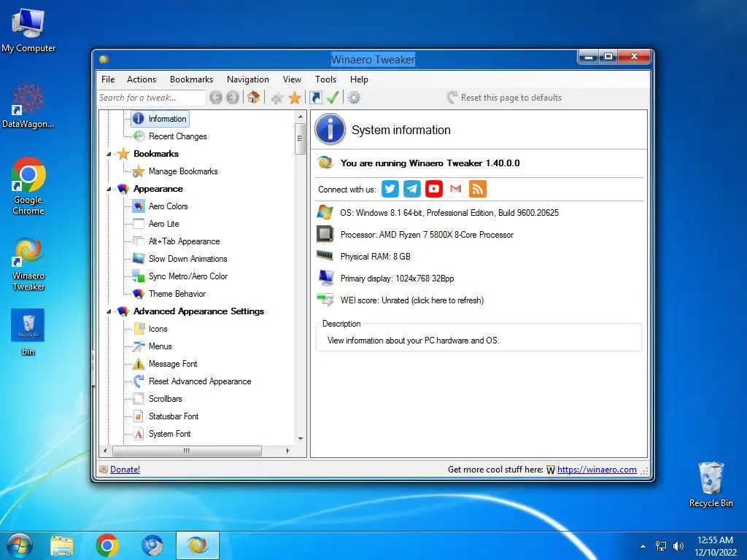Click the add bookmark star-plus icon
This screenshot has width=747, height=560.
[x=276, y=98]
